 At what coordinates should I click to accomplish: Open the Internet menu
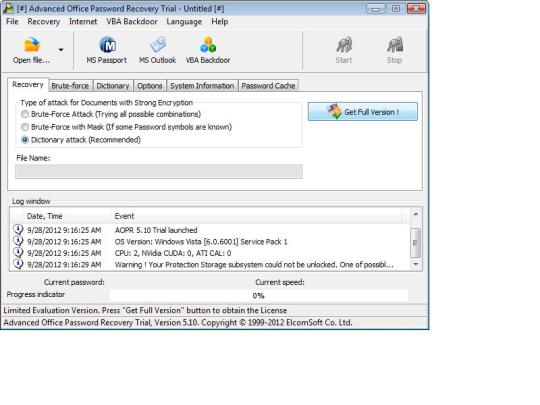click(83, 22)
